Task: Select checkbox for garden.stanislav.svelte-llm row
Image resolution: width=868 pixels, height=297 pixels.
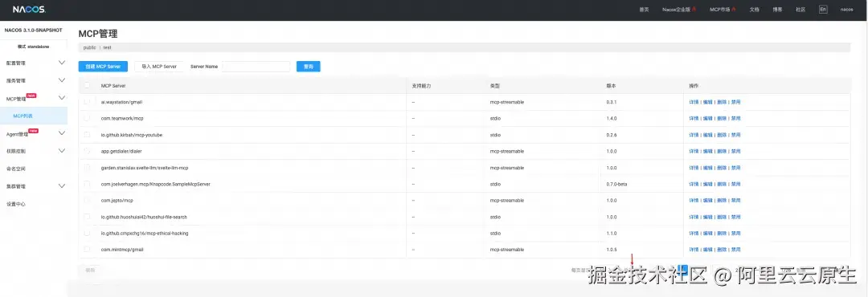Action: click(x=87, y=168)
